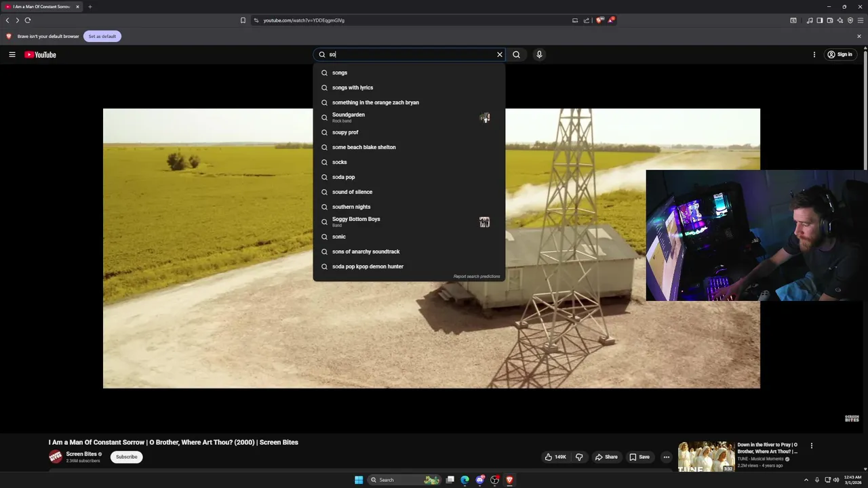This screenshot has height=488, width=868.
Task: Open the 'Down in the River to Pray' video title
Action: pos(768,448)
